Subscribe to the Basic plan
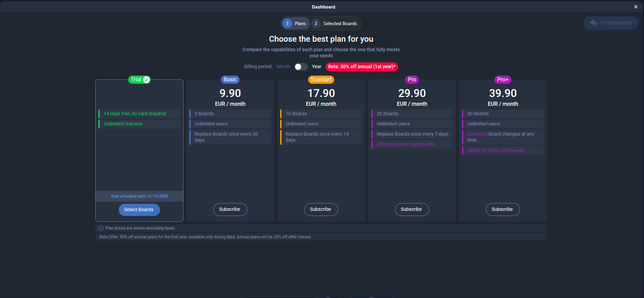 [x=230, y=210]
